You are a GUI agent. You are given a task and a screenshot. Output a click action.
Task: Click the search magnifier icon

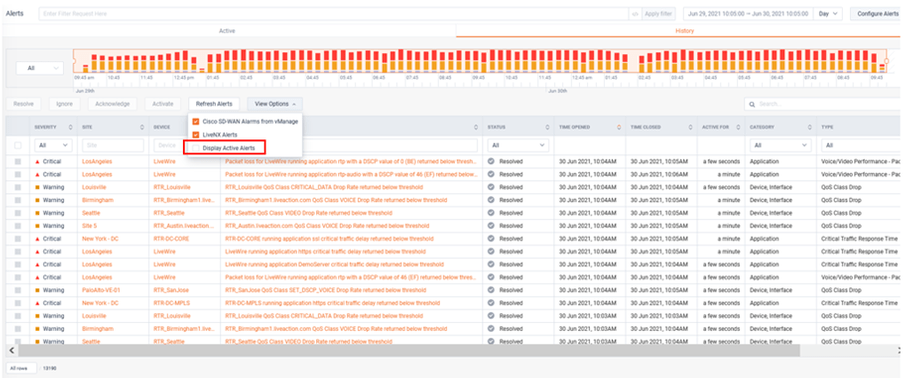pyautogui.click(x=752, y=104)
